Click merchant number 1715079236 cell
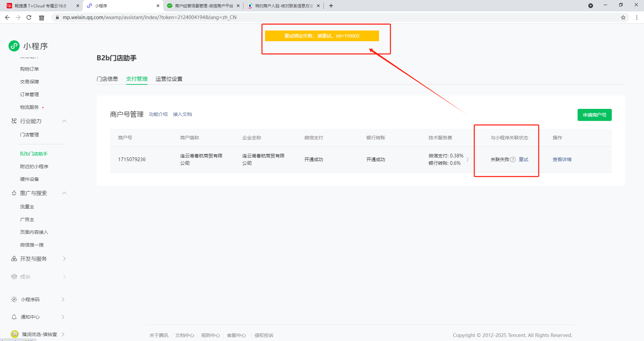The height and width of the screenshot is (341, 644). tap(132, 159)
